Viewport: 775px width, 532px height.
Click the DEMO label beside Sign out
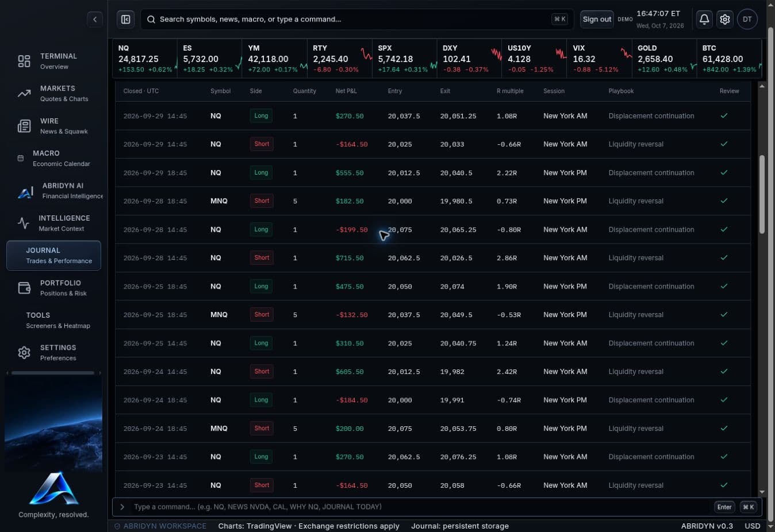coord(625,19)
